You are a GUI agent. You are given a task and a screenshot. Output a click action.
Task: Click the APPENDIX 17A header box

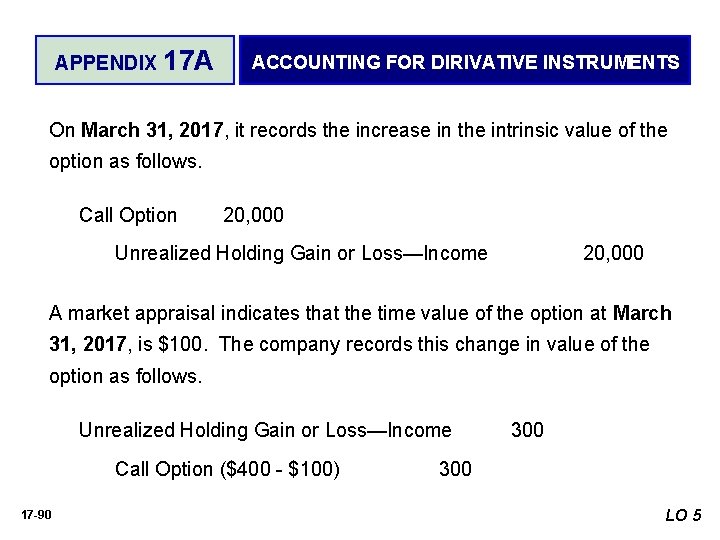[135, 60]
